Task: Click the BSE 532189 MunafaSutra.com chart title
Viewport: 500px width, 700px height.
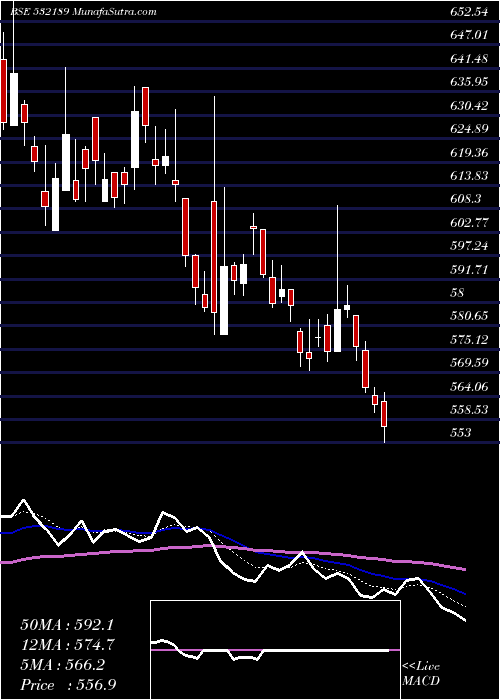Action: click(x=83, y=12)
